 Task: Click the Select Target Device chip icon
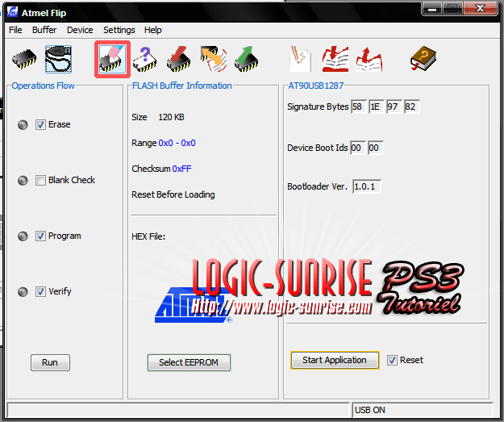pyautogui.click(x=24, y=59)
